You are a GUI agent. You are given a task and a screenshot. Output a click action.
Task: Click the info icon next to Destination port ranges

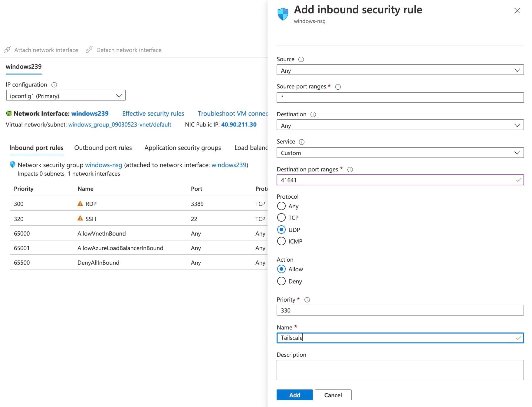350,170
